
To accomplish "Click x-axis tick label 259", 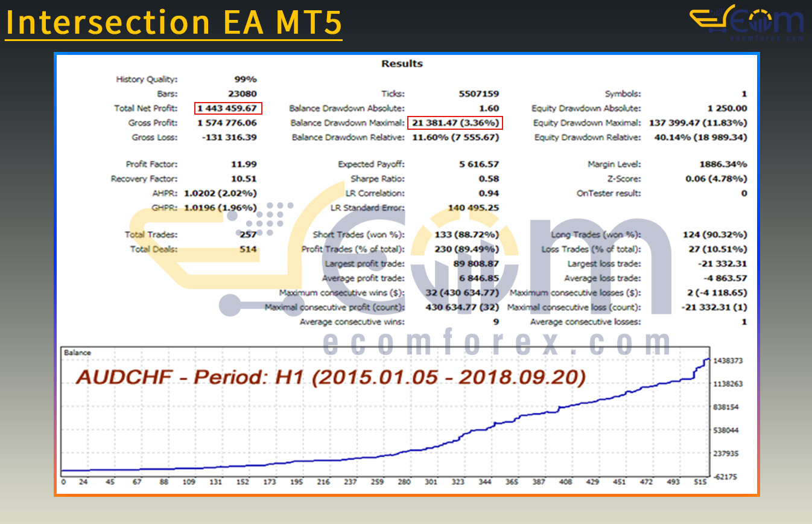I will [378, 482].
